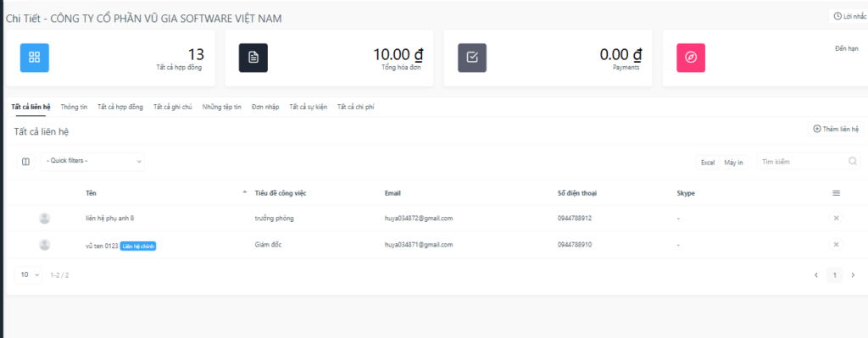Sort by Số điện thoại column header
Screen dimensions: 868x338
[576, 193]
